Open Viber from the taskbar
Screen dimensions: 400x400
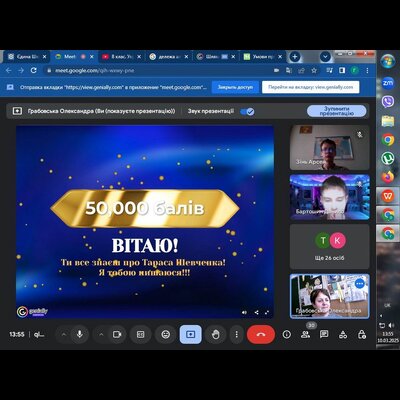pyautogui.click(x=388, y=101)
